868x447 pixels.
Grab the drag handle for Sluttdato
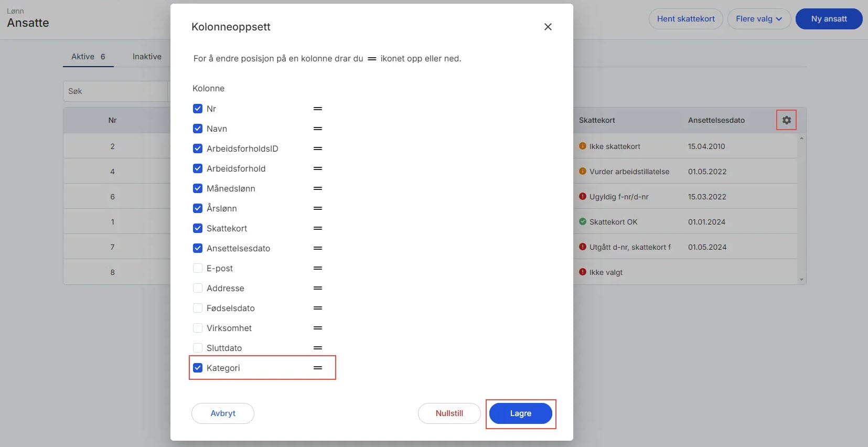[318, 348]
